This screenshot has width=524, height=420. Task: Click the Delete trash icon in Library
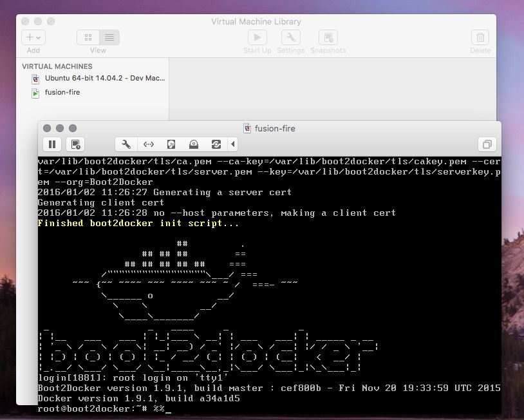click(x=480, y=37)
